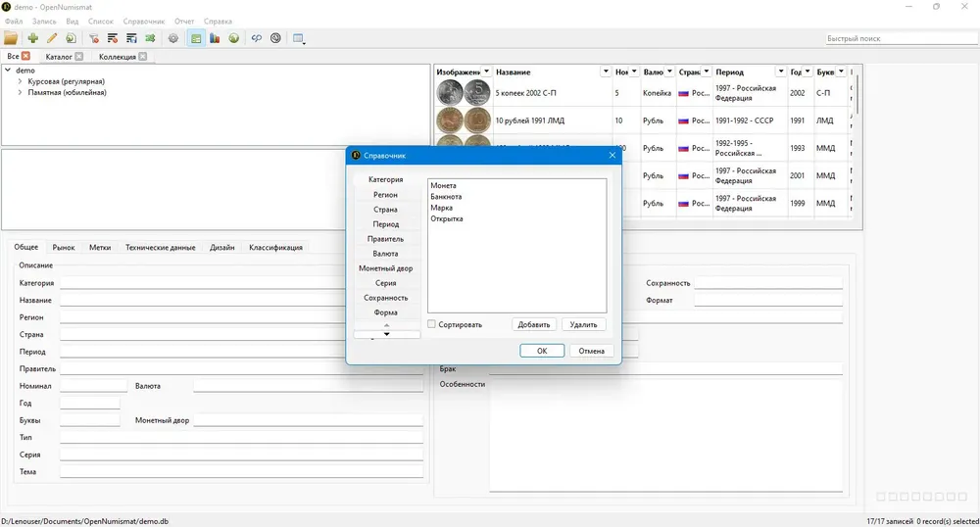
Task: Toggle the Сортировать checkbox
Action: coord(431,324)
